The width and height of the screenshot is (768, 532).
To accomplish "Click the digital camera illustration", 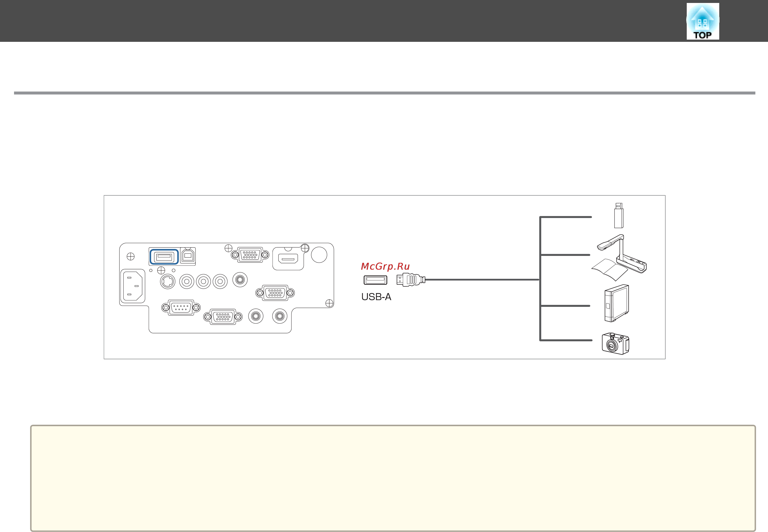I will click(615, 343).
